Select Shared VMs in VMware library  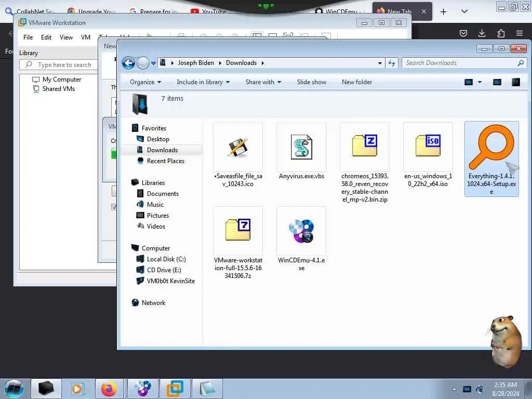(x=54, y=89)
